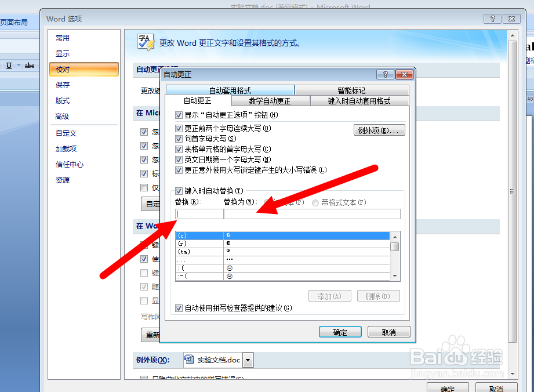This screenshot has width=534, height=392.
Task: Click the help question button in 自动更正 dialog
Action: 385,74
